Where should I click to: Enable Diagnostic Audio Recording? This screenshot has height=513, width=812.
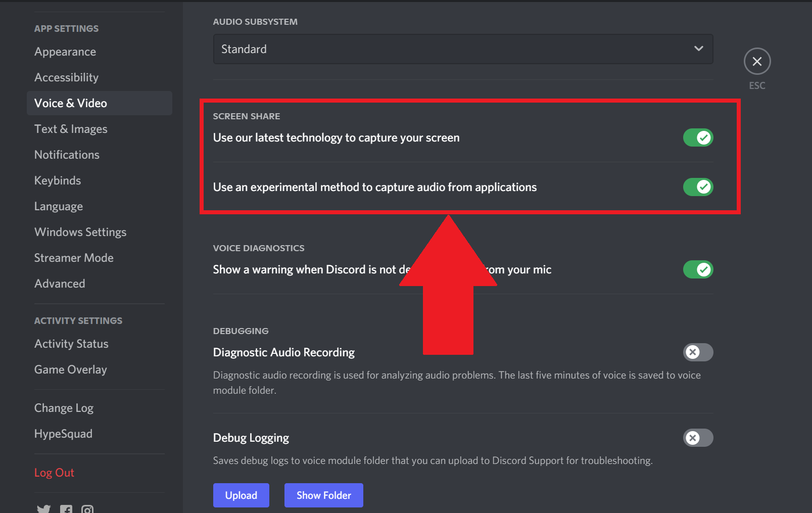[x=698, y=352]
